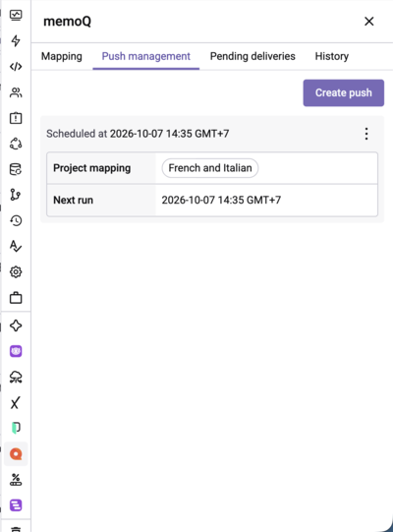Click the Create push button
The height and width of the screenshot is (532, 393).
coord(344,93)
